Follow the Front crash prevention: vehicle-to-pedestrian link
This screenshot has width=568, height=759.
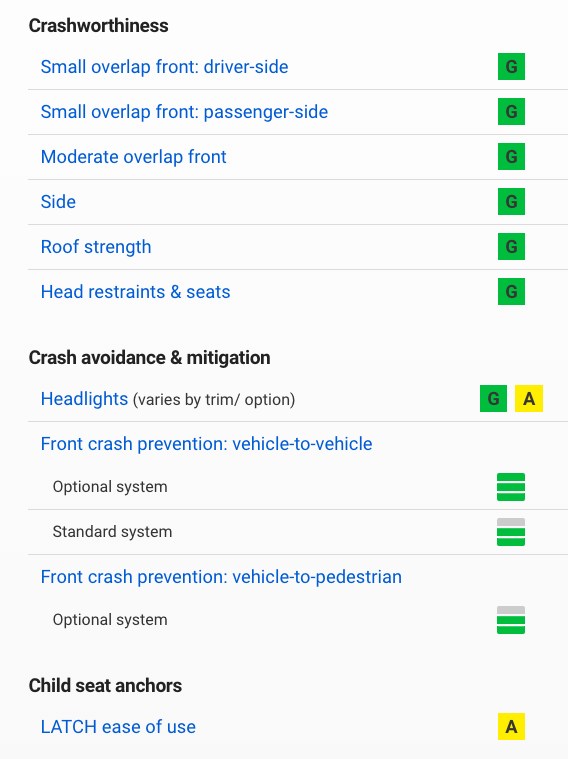click(221, 577)
